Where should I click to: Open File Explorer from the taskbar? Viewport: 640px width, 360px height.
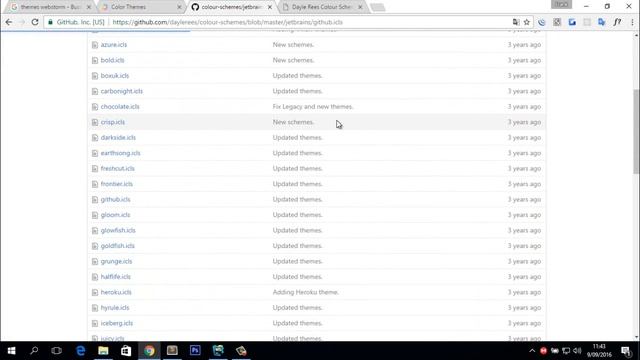click(x=103, y=351)
